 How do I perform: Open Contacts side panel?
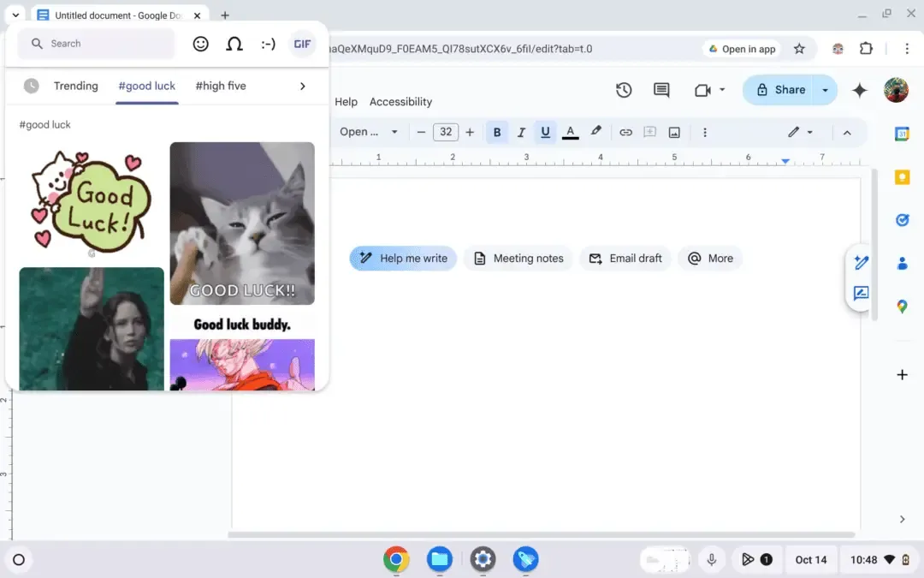click(902, 263)
